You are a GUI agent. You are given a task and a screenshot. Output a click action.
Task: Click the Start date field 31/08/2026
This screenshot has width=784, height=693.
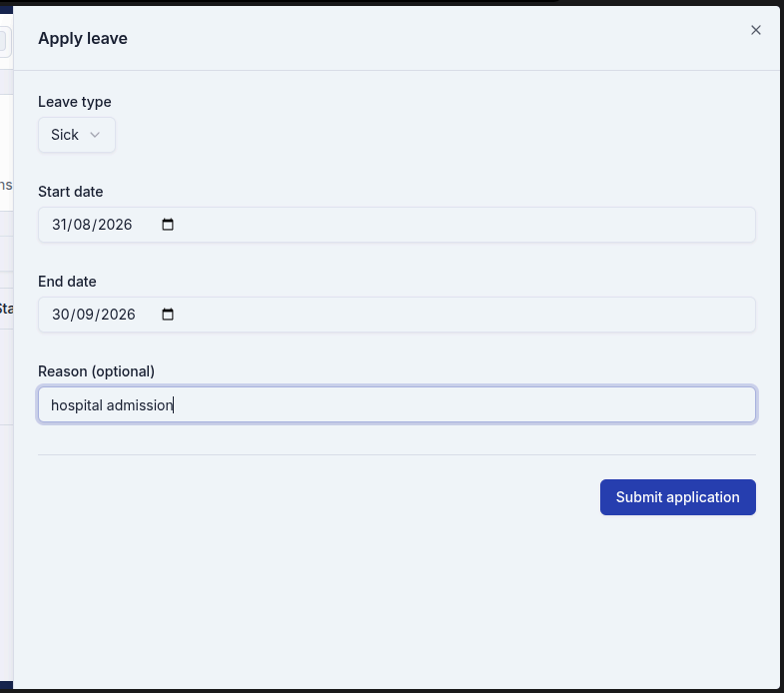tap(396, 225)
